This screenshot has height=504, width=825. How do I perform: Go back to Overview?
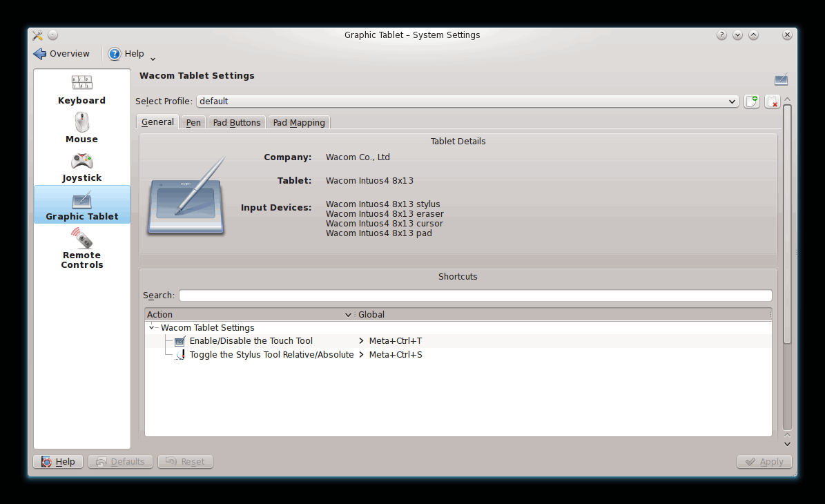click(x=61, y=54)
